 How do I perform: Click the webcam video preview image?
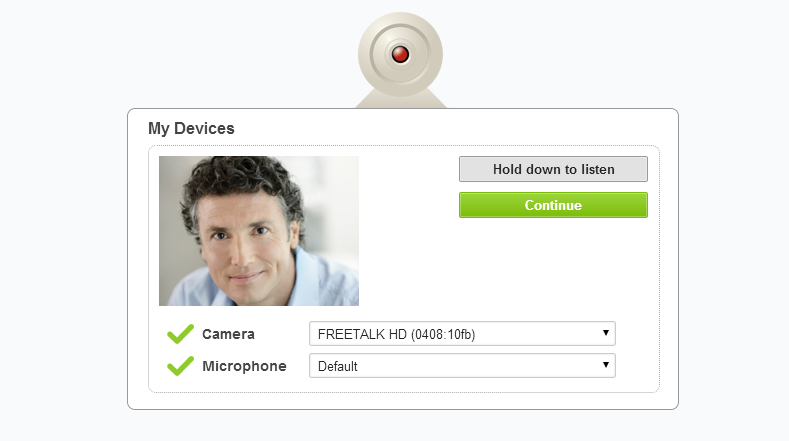tap(258, 231)
